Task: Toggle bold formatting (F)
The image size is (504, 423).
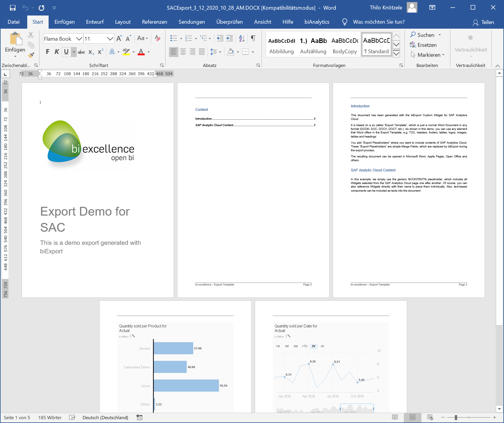Action: [x=48, y=52]
